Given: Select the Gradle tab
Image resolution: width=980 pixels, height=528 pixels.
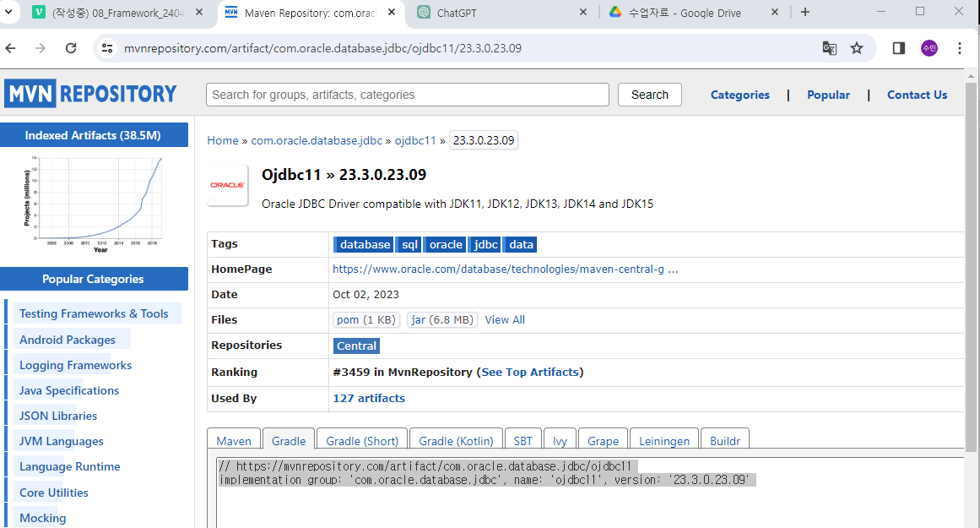Looking at the screenshot, I should 289,440.
